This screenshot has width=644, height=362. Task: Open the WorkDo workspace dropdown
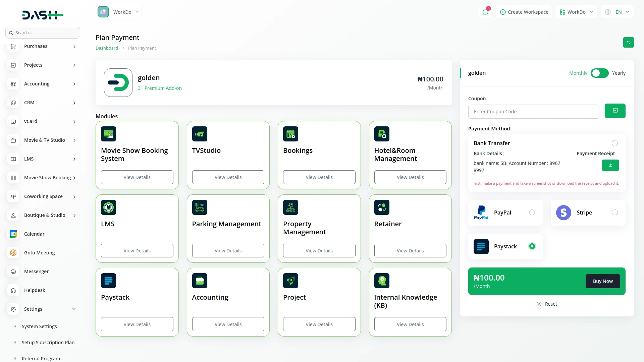[x=118, y=12]
